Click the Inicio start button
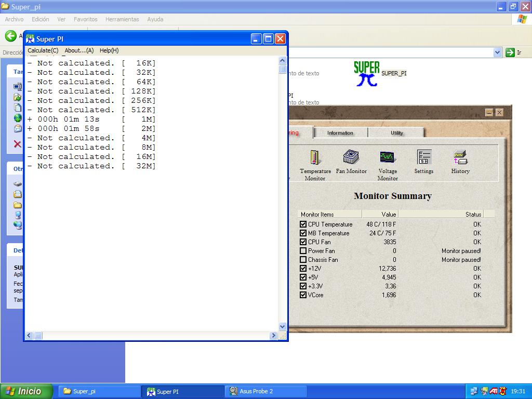Viewport: 532px width, 399px height. coord(26,391)
